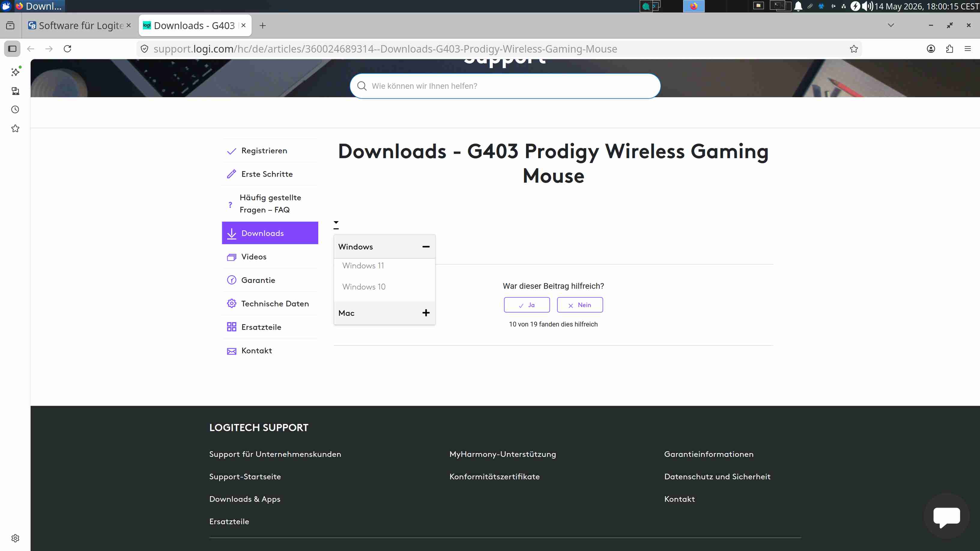Open the power lightning icon in the tray
Screen dimensions: 980x551
[x=855, y=6]
